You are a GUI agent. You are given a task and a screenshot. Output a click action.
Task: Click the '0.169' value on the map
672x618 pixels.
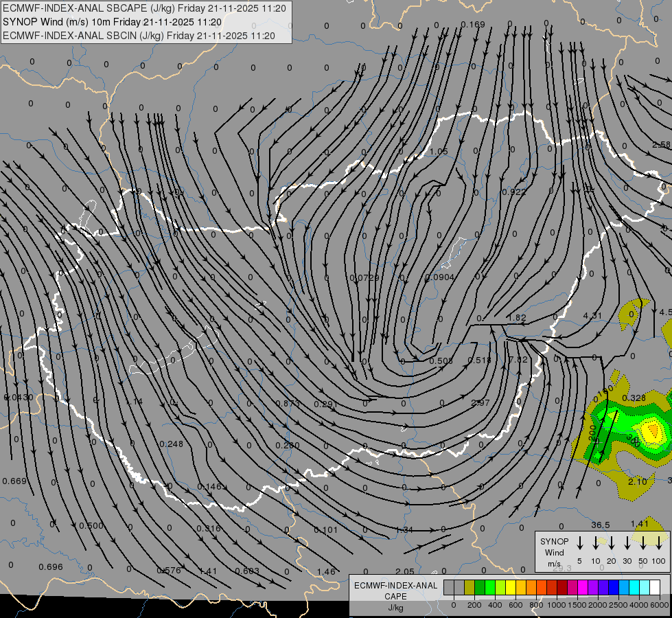[x=473, y=25]
